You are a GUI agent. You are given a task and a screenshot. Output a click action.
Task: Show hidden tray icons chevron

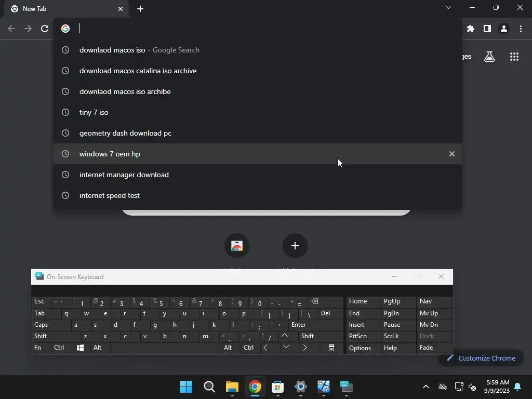click(x=426, y=387)
